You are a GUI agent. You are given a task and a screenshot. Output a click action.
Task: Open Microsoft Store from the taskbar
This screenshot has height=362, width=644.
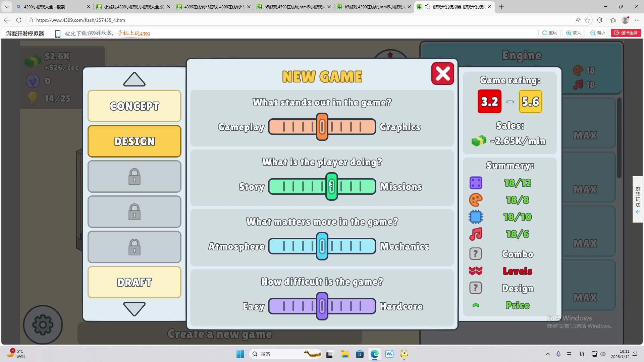[360, 354]
